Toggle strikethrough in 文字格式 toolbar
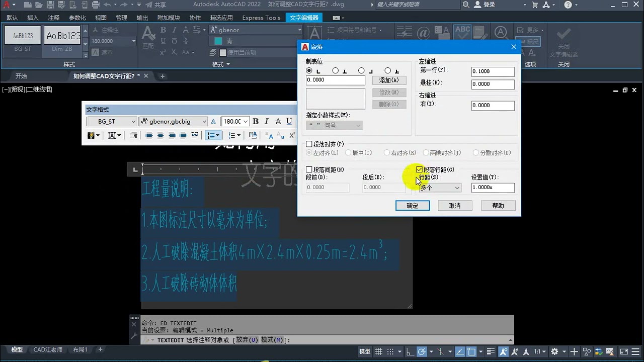The image size is (644, 362). point(278,121)
